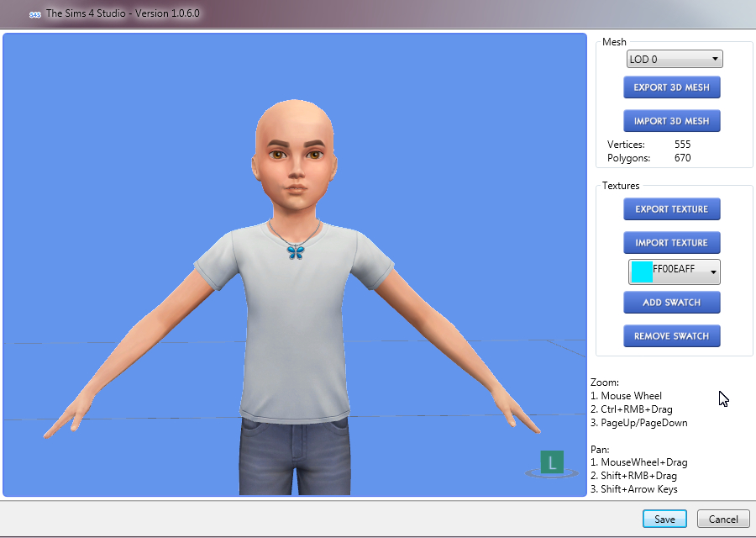Screen dimensions: 756x538
Task: Click the 'Shift+RMB+Drag' pan hint text
Action: [x=639, y=476]
